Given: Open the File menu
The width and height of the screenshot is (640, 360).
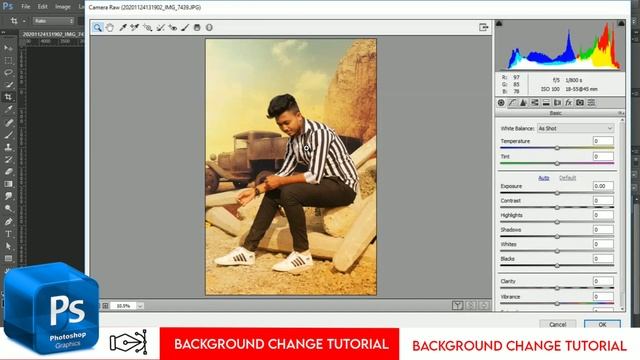Looking at the screenshot, I should [x=26, y=7].
